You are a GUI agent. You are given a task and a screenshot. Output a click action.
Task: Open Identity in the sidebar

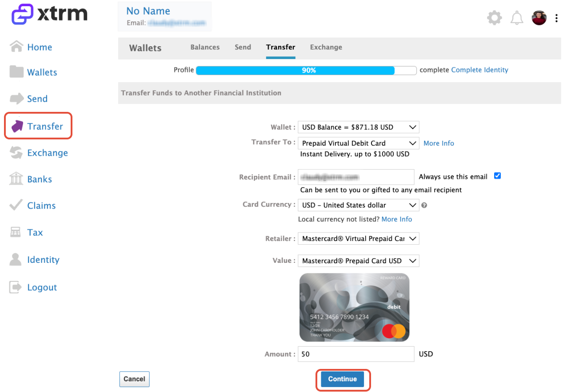coord(43,260)
